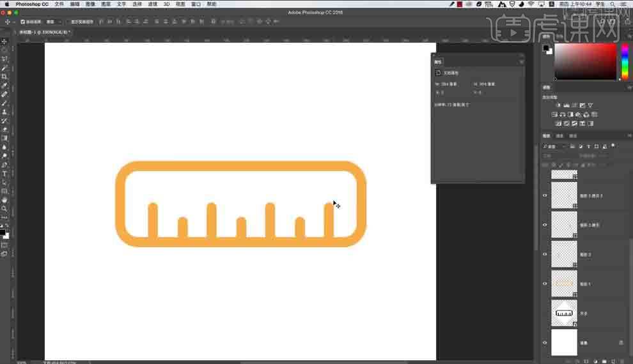Select the Horizontal Type tool
Viewport: 633px width, 364px height.
coord(4,174)
